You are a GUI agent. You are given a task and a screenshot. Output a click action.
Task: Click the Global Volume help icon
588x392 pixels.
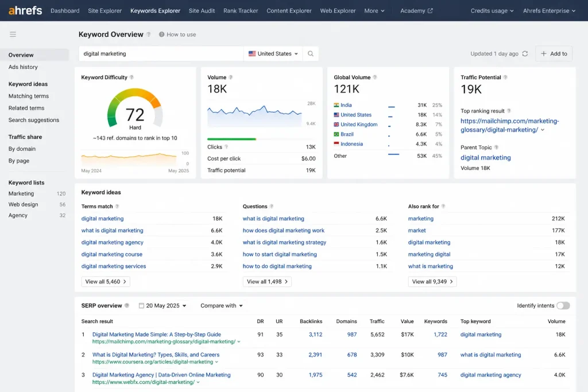(374, 77)
